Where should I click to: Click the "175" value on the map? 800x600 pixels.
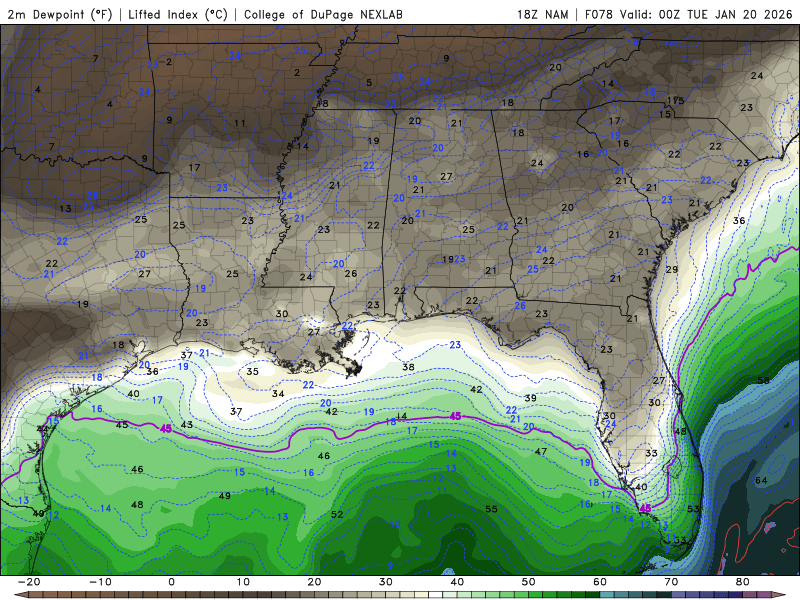coord(676,101)
